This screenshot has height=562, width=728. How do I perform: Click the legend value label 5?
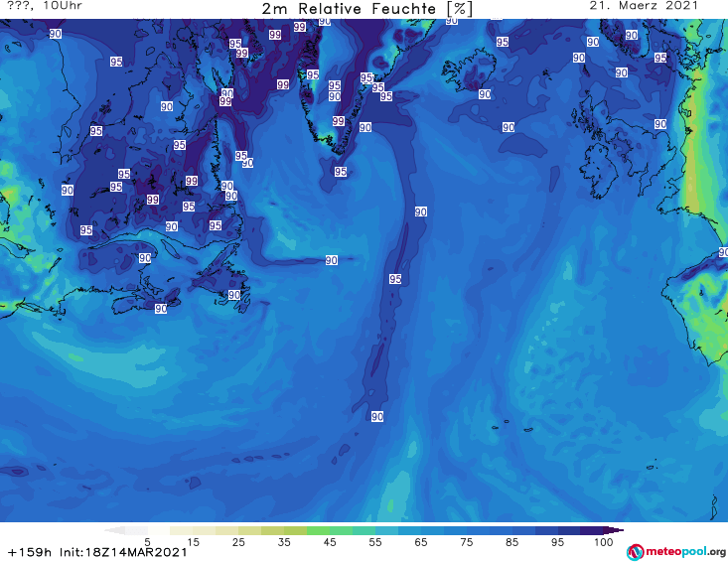click(x=147, y=541)
